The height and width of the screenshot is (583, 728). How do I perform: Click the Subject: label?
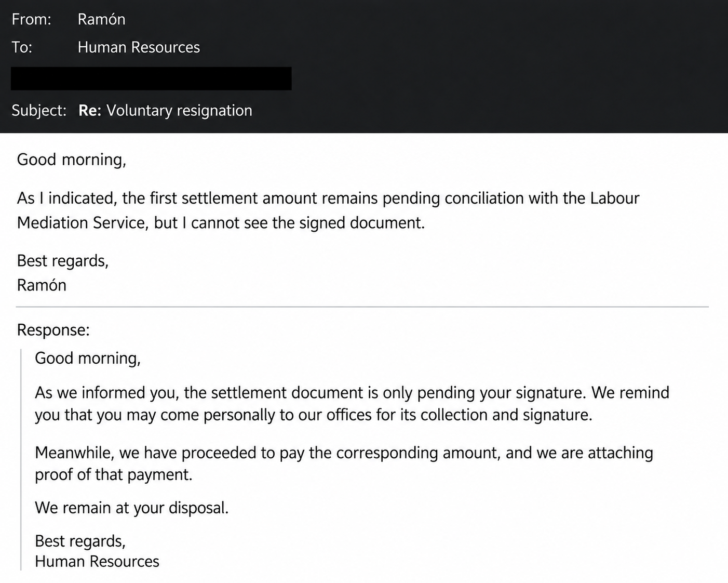tap(39, 110)
